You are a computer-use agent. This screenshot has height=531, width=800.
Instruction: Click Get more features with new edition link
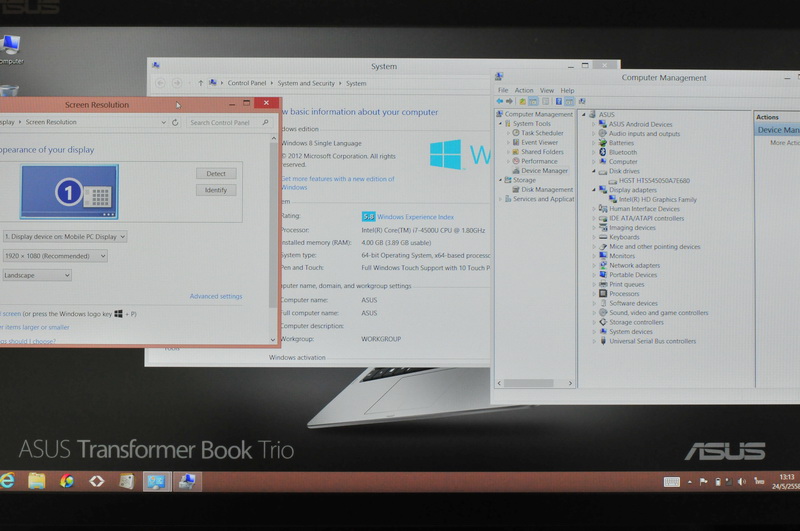(338, 183)
